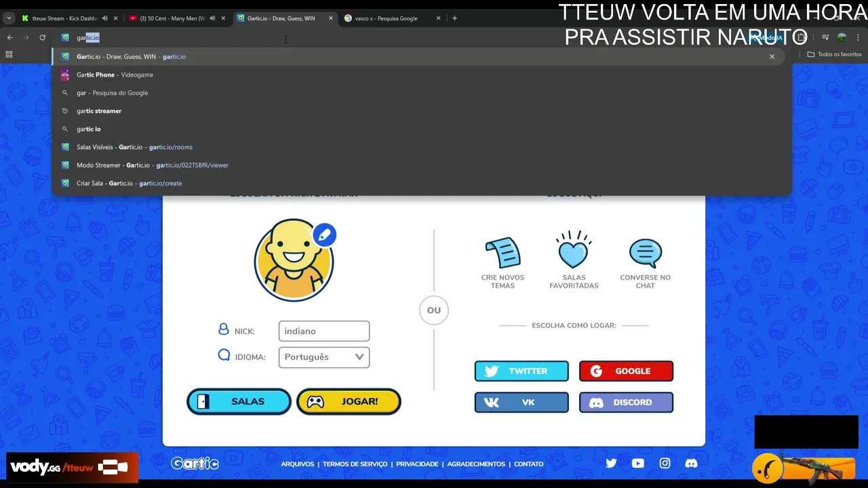Choose the 'gartic streamer' history suggestion
This screenshot has height=488, width=868.
[x=418, y=111]
